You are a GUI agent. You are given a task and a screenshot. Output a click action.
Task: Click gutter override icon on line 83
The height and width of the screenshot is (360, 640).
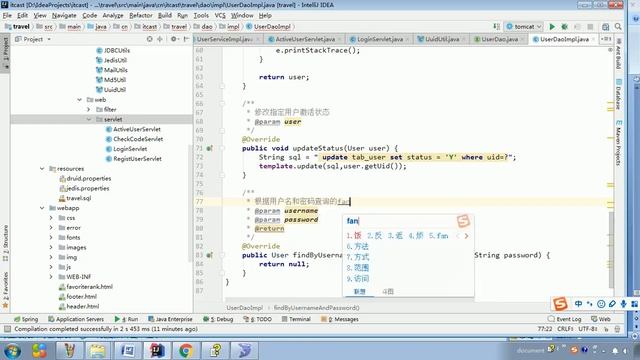(x=209, y=255)
